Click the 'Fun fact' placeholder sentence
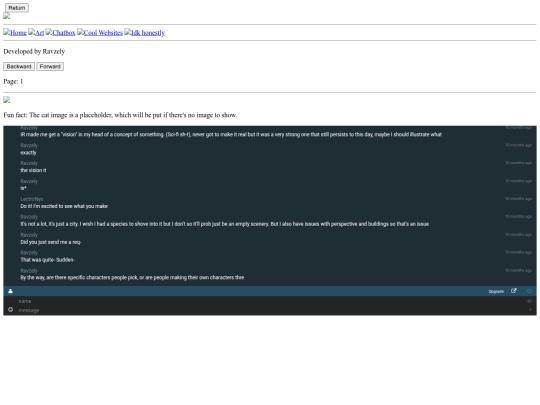The height and width of the screenshot is (405, 540). point(120,115)
